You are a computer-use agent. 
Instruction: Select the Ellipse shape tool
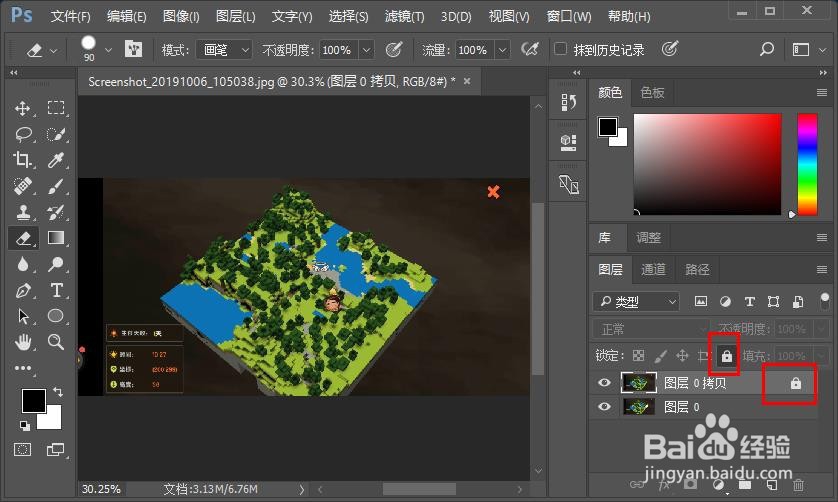coord(56,316)
